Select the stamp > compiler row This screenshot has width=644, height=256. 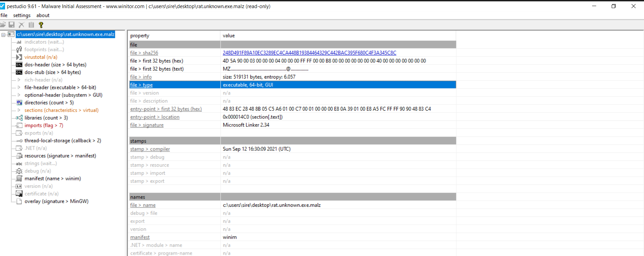click(150, 149)
